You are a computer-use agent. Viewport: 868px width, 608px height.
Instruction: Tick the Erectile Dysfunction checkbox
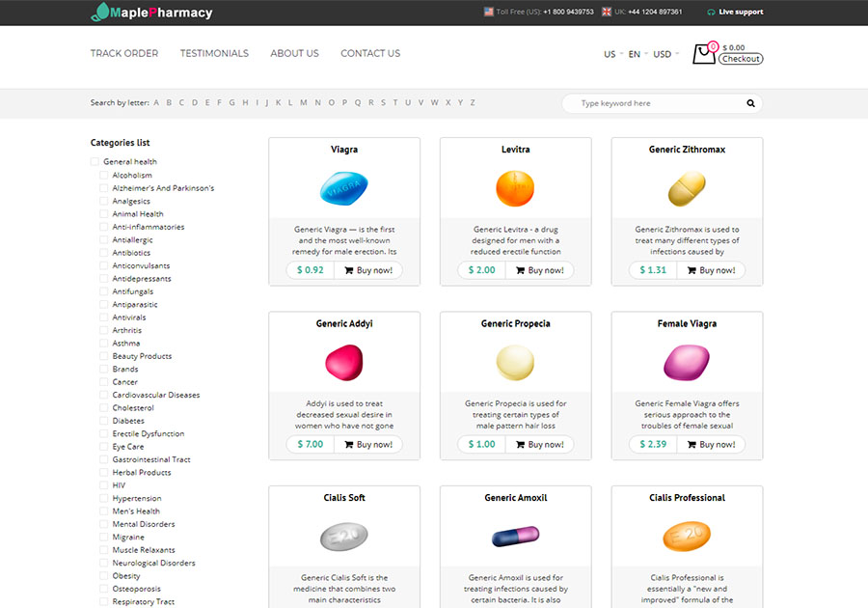(x=103, y=433)
